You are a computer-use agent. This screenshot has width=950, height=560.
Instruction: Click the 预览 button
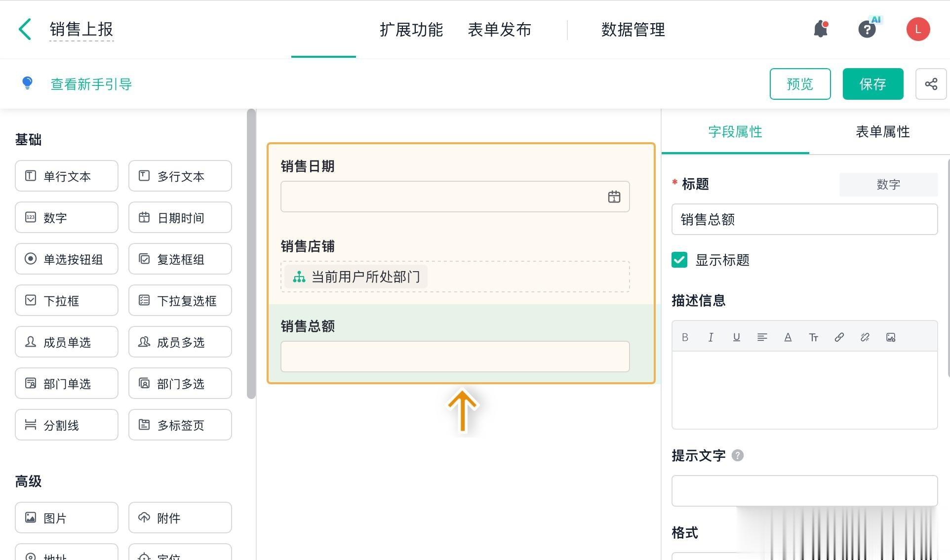click(x=799, y=84)
